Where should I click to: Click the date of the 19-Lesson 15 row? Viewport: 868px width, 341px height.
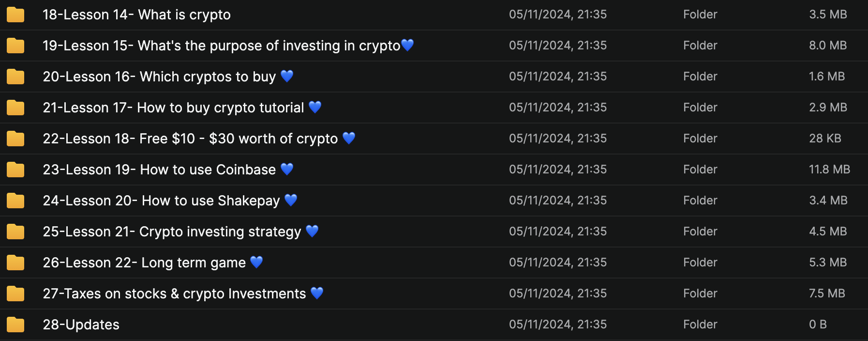point(557,46)
